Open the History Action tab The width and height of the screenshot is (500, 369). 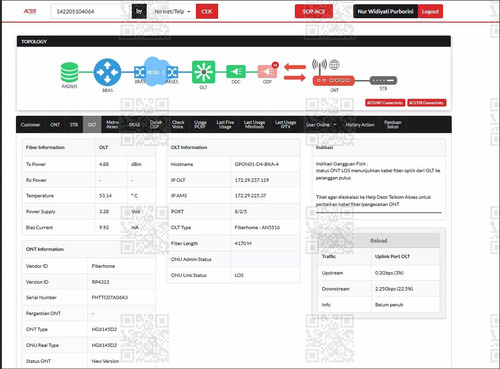pos(360,125)
